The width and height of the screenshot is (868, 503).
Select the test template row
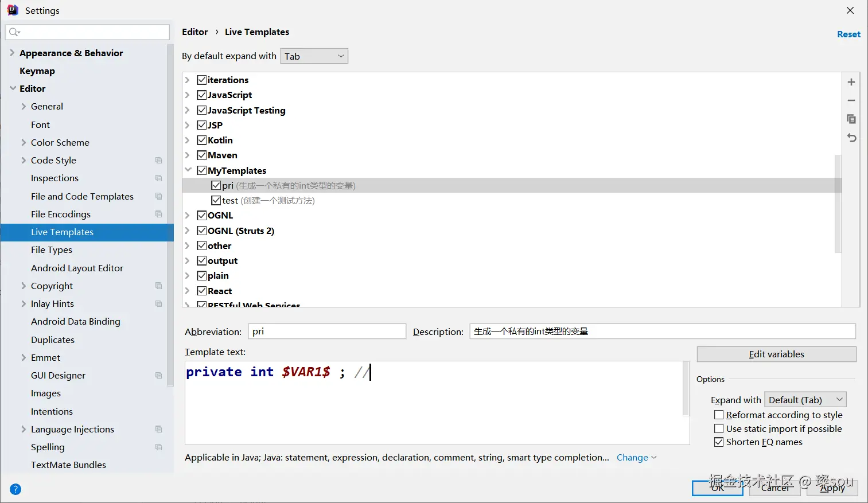coord(512,200)
